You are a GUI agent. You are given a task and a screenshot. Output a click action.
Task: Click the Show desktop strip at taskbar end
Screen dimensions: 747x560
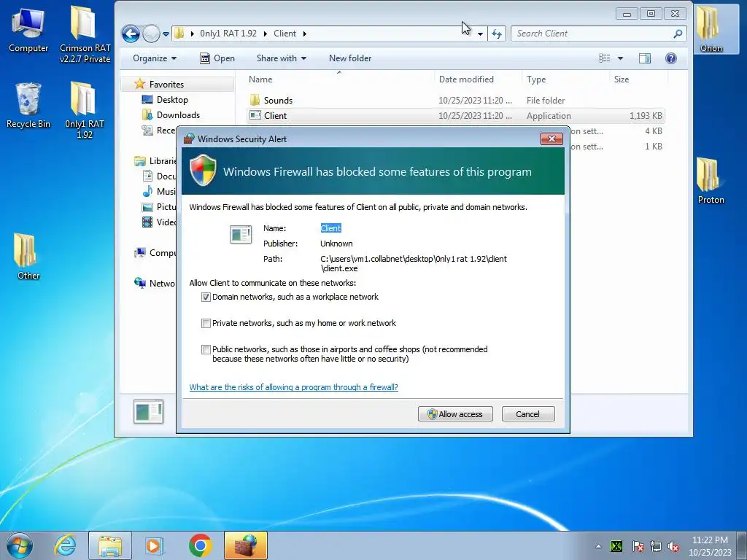pyautogui.click(x=742, y=545)
